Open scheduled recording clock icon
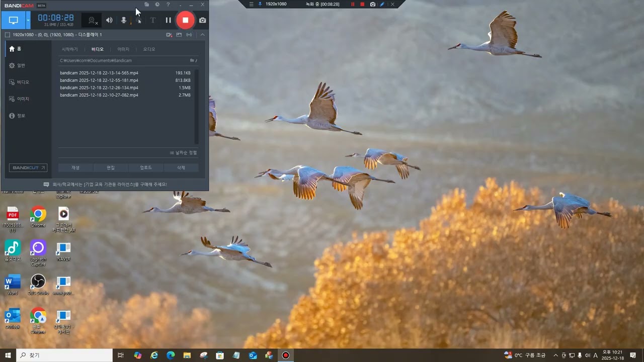The image size is (644, 362). pos(157,5)
